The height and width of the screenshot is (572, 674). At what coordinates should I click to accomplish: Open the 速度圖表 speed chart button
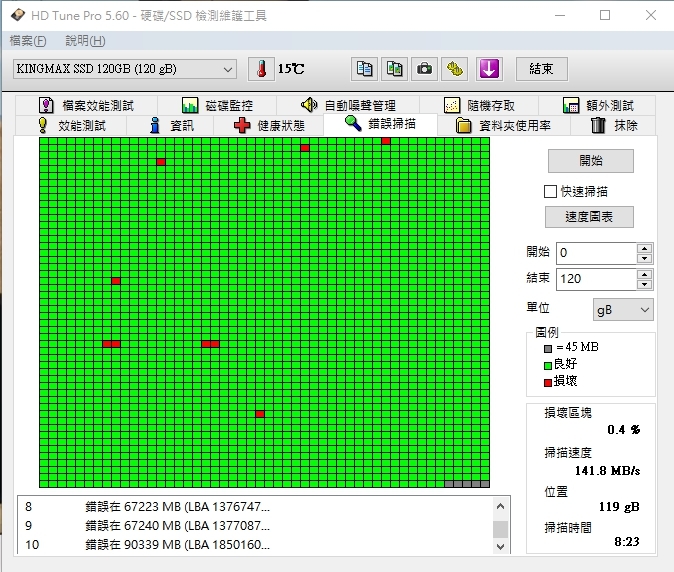589,217
